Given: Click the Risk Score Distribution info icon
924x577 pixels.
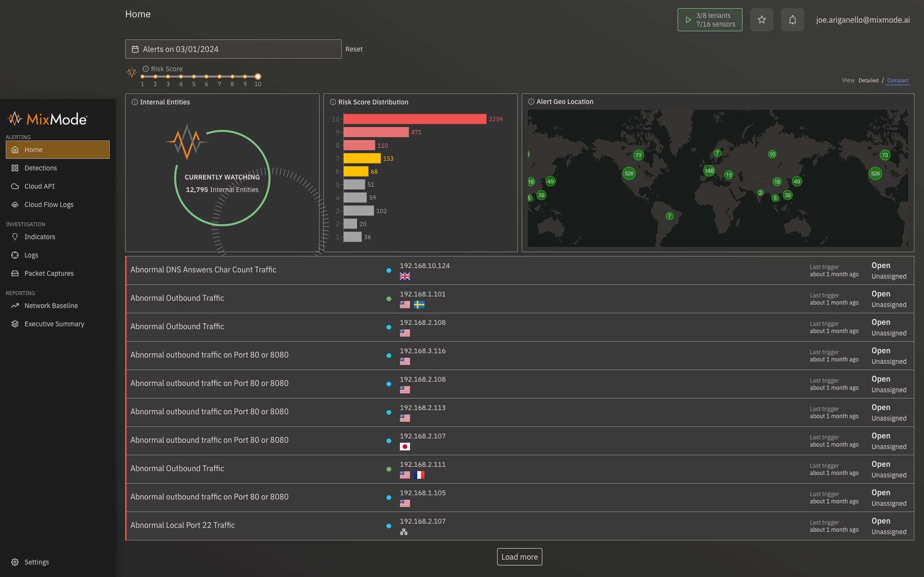Looking at the screenshot, I should click(x=333, y=102).
